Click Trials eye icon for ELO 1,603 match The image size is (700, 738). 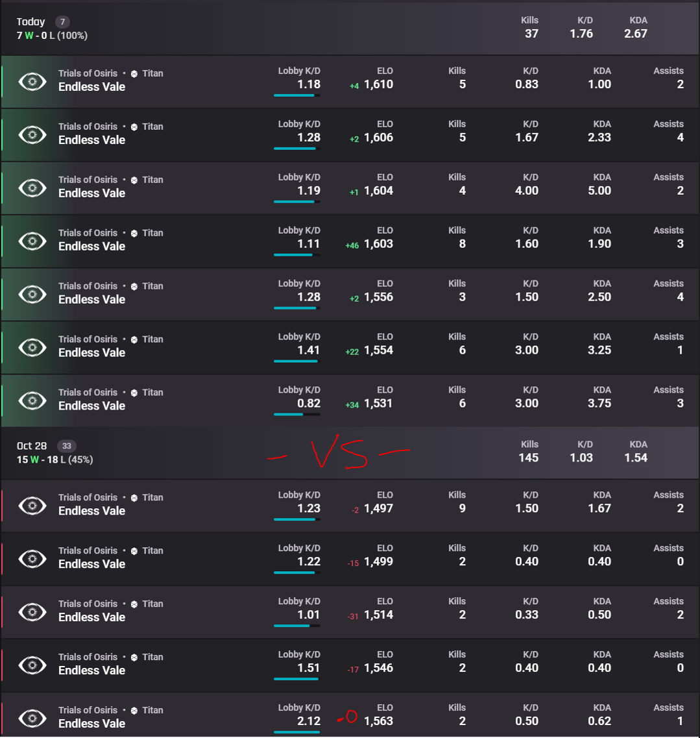click(32, 241)
